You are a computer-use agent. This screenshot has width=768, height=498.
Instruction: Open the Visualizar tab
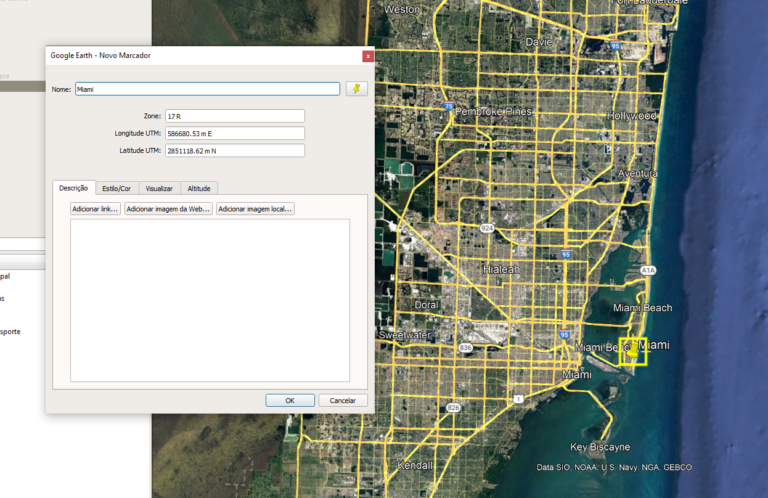click(159, 188)
